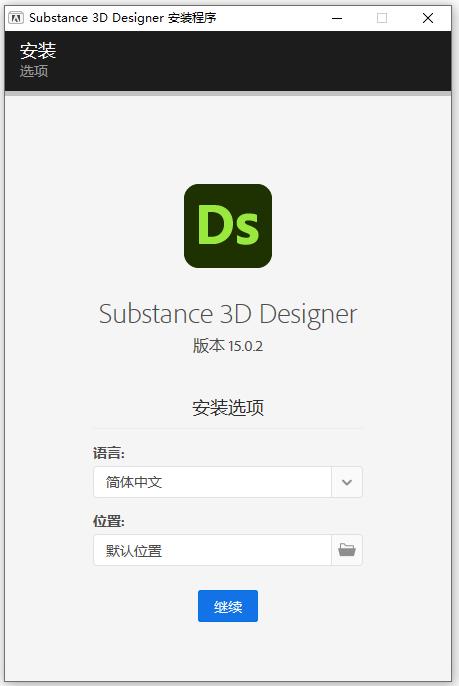Minimize the installer window
The height and width of the screenshot is (686, 459).
(x=337, y=18)
